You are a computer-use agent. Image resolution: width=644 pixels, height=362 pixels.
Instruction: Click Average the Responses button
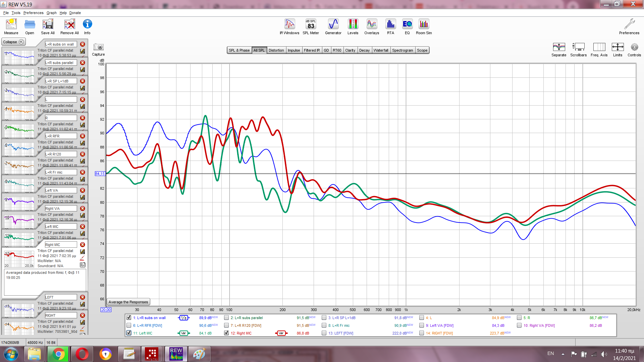(x=128, y=302)
